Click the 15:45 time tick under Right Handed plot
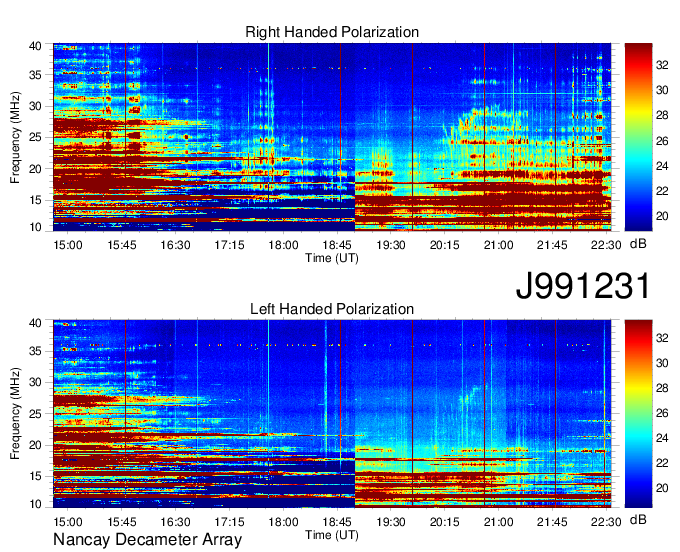Screen dimensions: 680x552 (122, 245)
